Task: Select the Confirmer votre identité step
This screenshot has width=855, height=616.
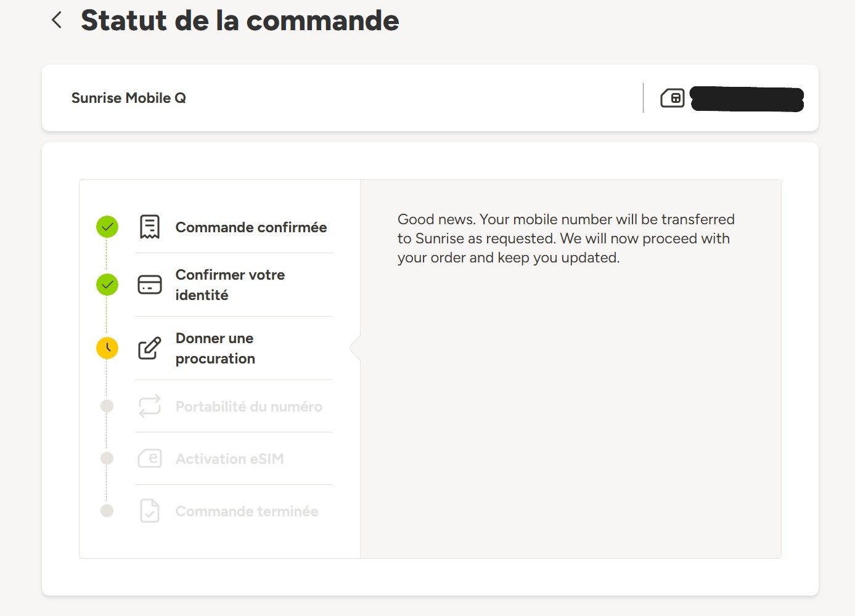Action: pos(230,285)
